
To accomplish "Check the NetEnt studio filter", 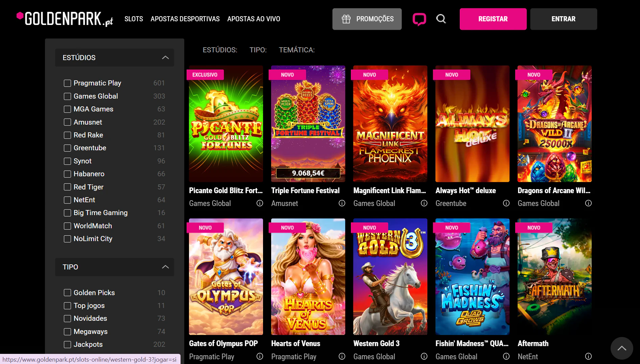I will [x=67, y=200].
